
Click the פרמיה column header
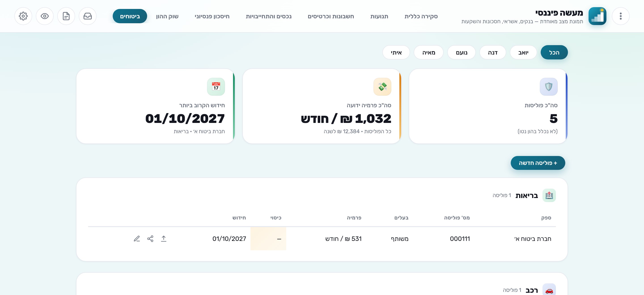tap(354, 218)
